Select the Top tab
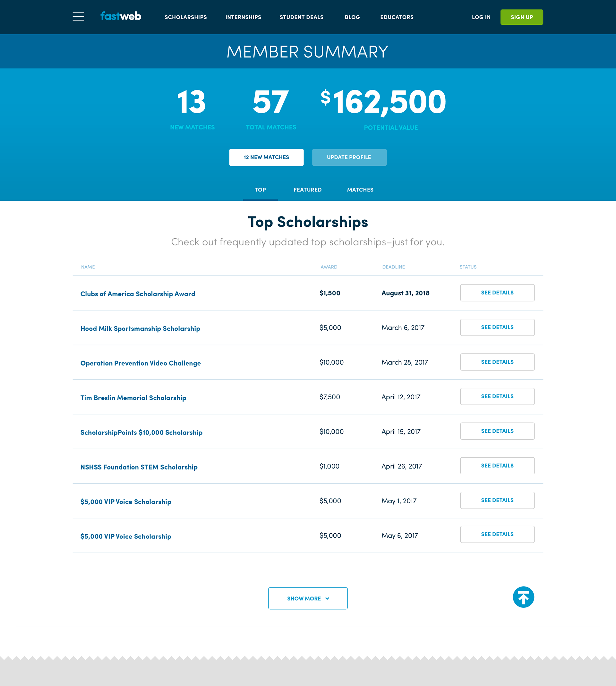Viewport: 616px width, 686px height. [x=260, y=190]
